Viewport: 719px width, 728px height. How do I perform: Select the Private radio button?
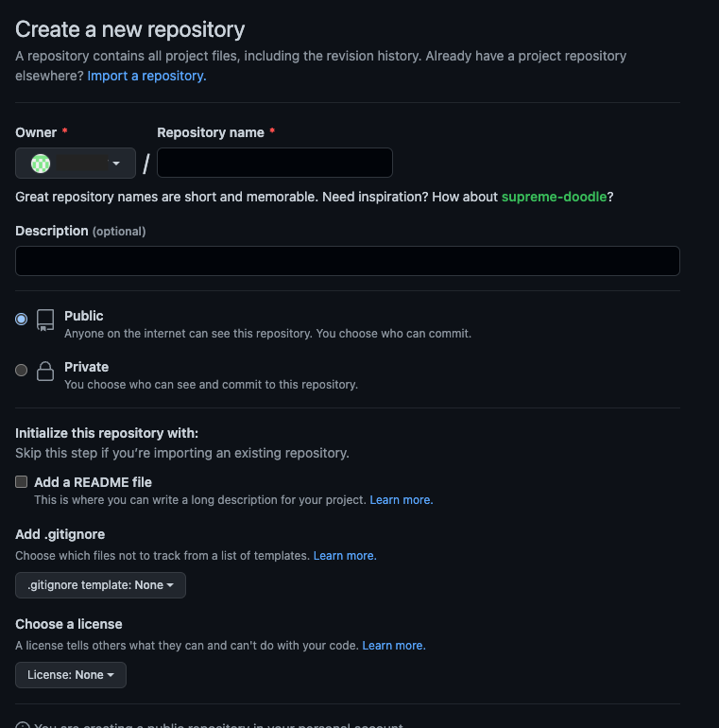[22, 371]
